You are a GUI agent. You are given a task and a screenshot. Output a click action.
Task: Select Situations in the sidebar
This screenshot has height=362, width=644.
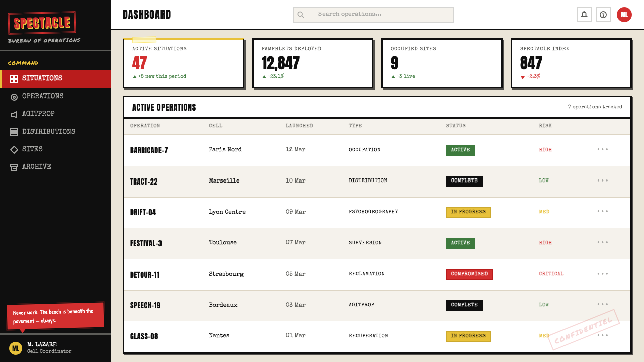tap(55, 79)
